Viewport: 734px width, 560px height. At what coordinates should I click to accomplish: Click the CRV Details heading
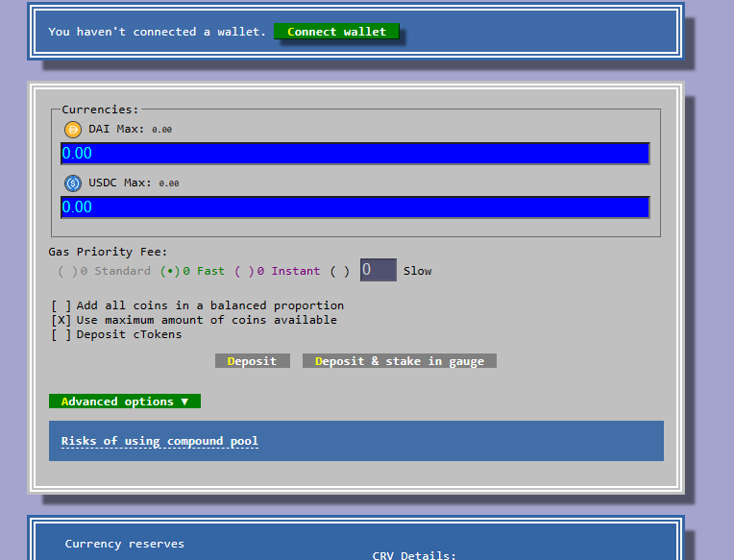(x=414, y=555)
